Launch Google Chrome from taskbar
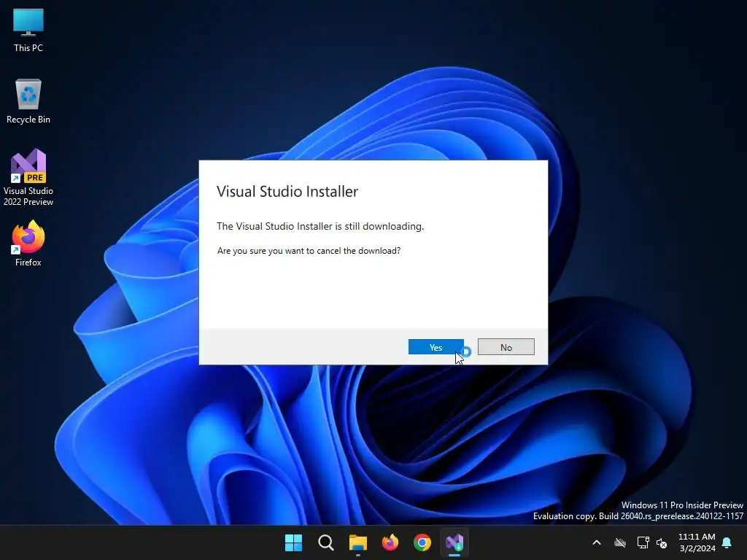This screenshot has height=560, width=747. click(x=422, y=542)
